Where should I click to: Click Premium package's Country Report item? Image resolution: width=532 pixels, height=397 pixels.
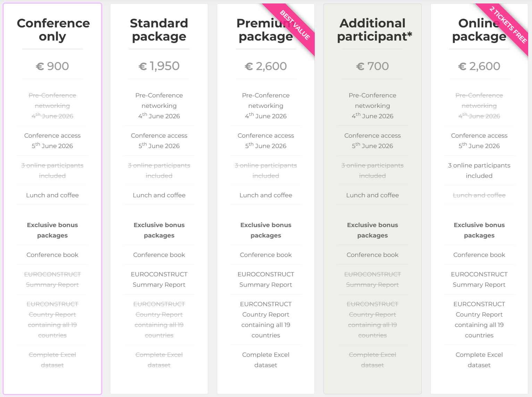[266, 320]
